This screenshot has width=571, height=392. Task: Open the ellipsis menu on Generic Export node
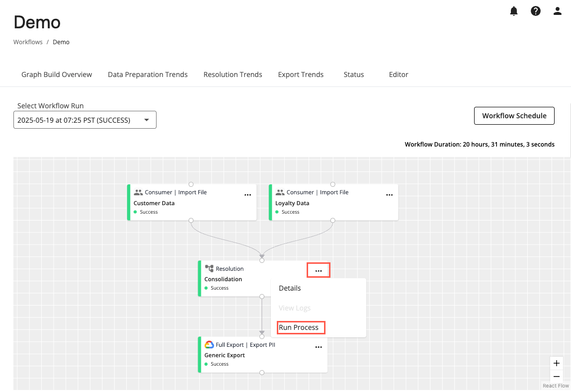click(x=319, y=347)
